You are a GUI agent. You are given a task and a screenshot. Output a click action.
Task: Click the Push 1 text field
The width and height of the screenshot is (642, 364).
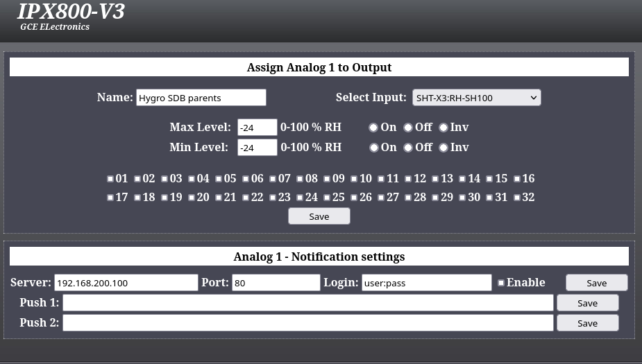[308, 303]
